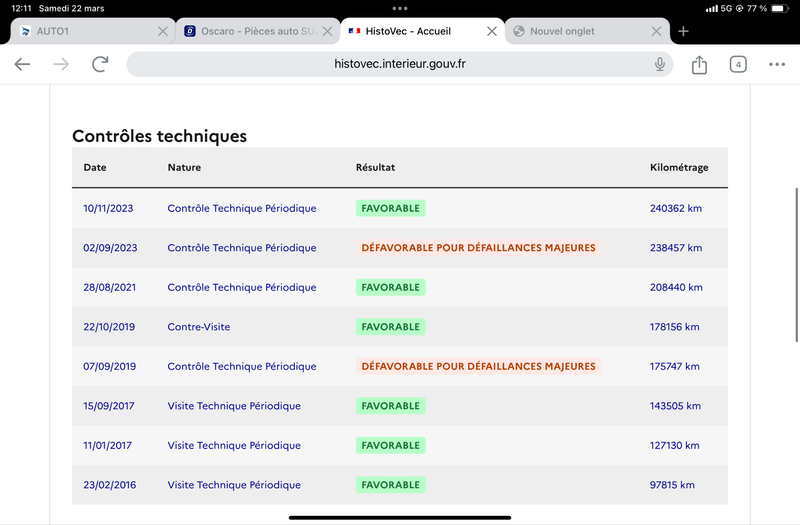Click the 178156 km value
The width and height of the screenshot is (800, 525).
coord(674,327)
